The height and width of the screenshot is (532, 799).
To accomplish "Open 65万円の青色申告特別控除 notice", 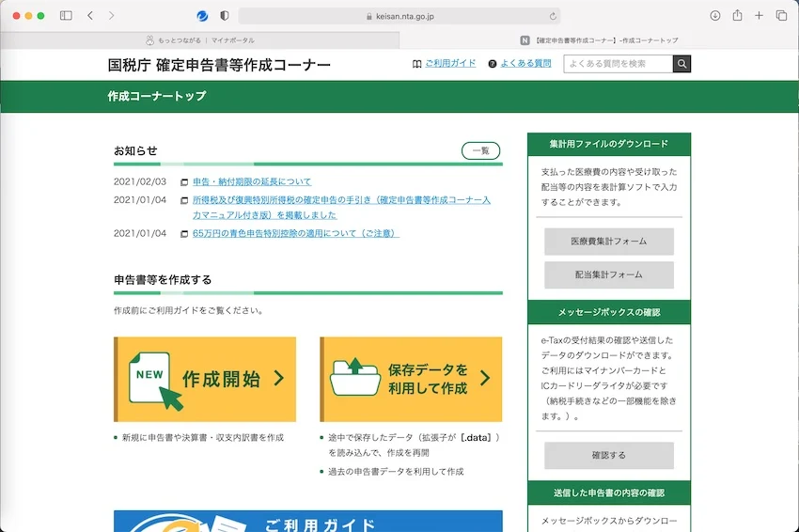I will [x=295, y=233].
